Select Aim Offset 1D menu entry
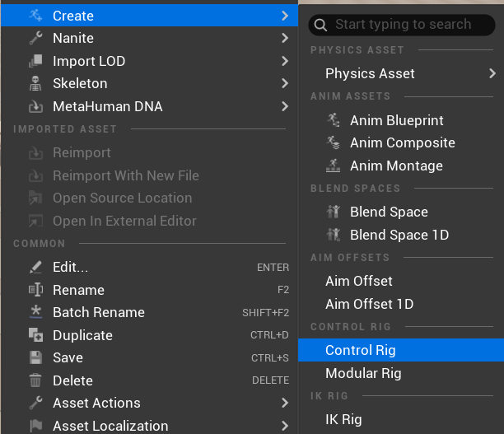This screenshot has height=434, width=504. pos(401,304)
